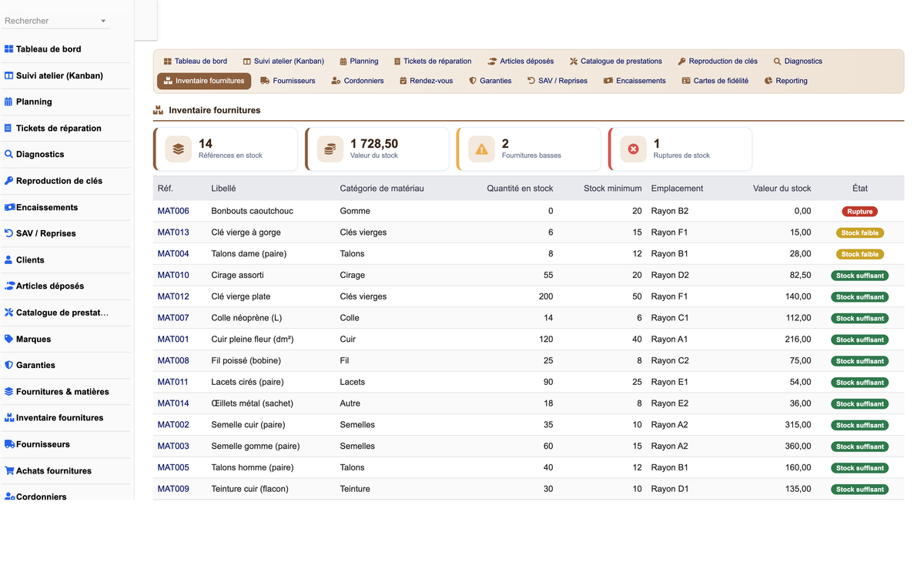Click the SAV / Reprises undo icon in sidebar

click(9, 233)
